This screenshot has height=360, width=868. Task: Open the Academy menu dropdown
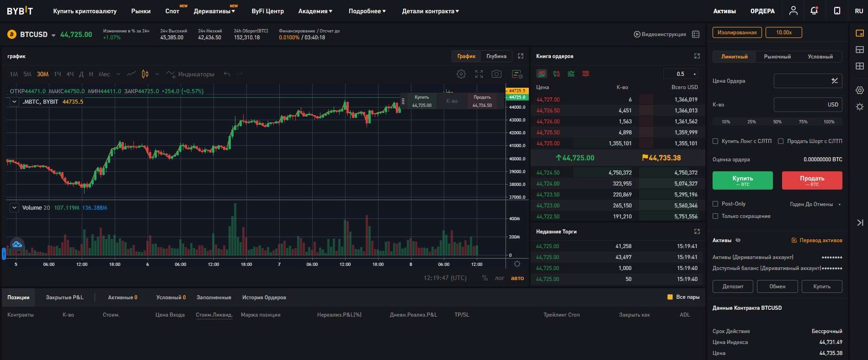coord(315,11)
